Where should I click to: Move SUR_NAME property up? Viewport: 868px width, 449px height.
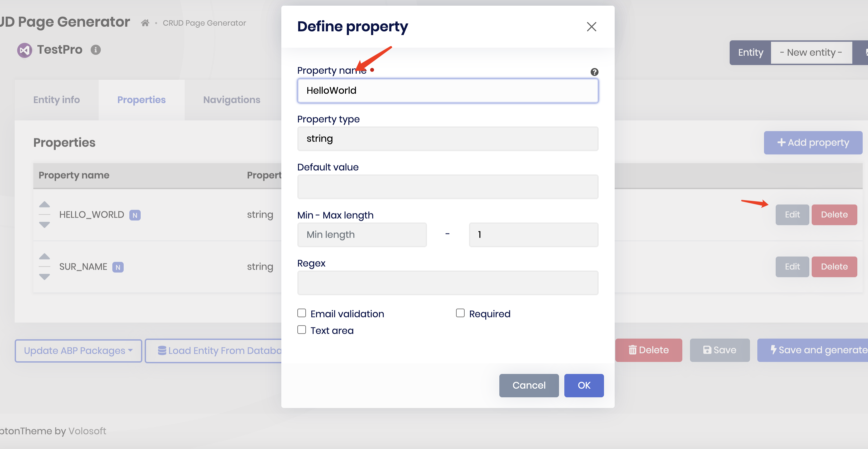click(x=44, y=257)
